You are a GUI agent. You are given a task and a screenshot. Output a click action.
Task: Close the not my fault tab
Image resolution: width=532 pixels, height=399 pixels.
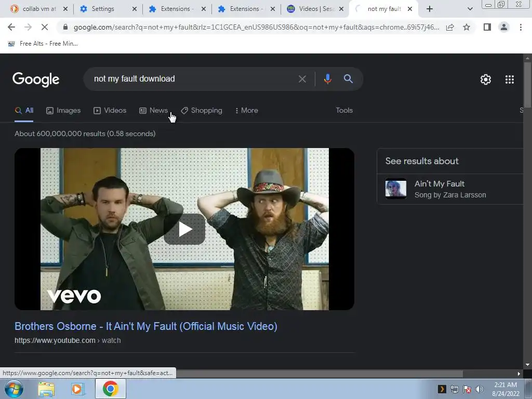pos(410,9)
